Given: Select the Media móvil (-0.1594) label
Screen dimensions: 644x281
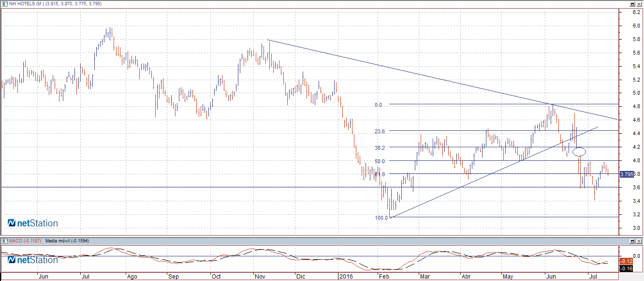Looking at the screenshot, I should tap(67, 240).
